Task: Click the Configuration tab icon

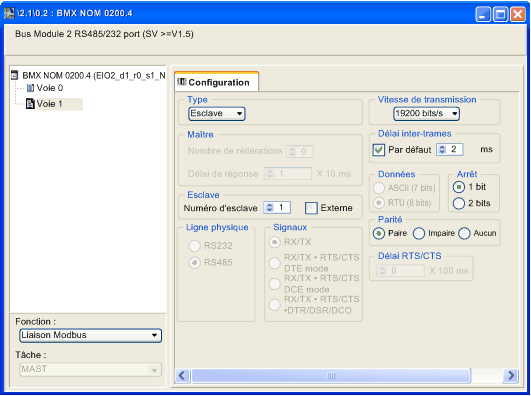Action: click(182, 82)
